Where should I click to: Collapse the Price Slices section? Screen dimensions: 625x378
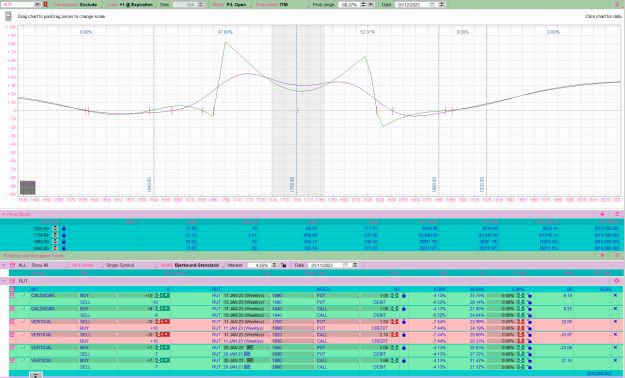[x=4, y=214]
